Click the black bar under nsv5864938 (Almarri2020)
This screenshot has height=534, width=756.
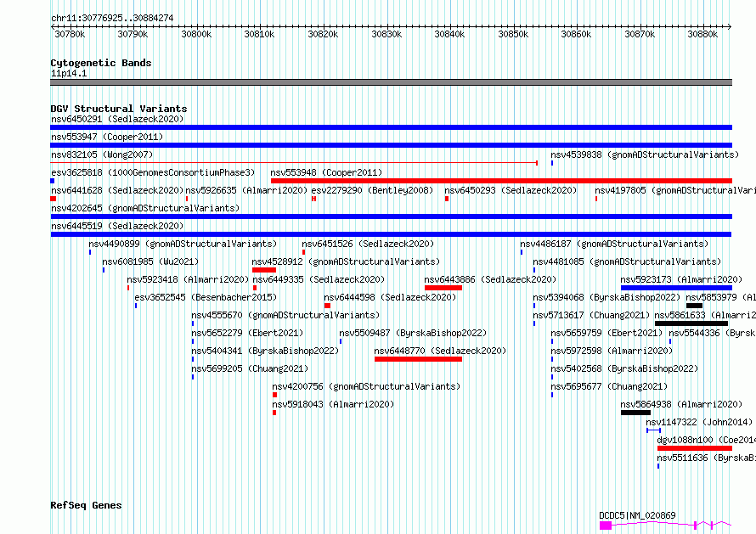click(635, 413)
